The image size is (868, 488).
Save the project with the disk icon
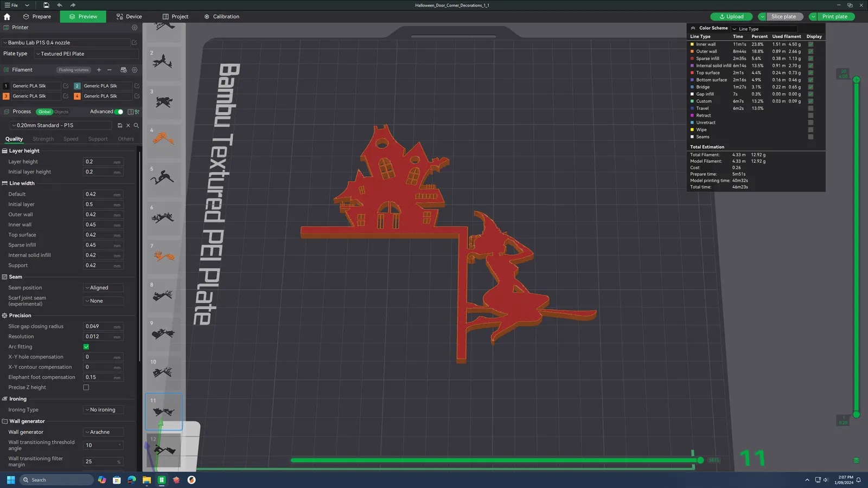tap(46, 5)
